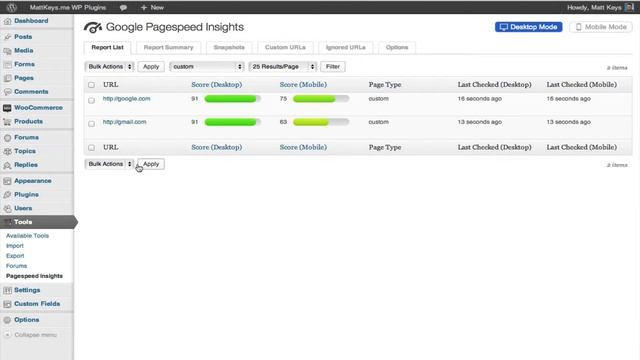Click the Pages sidebar icon

click(x=7, y=78)
